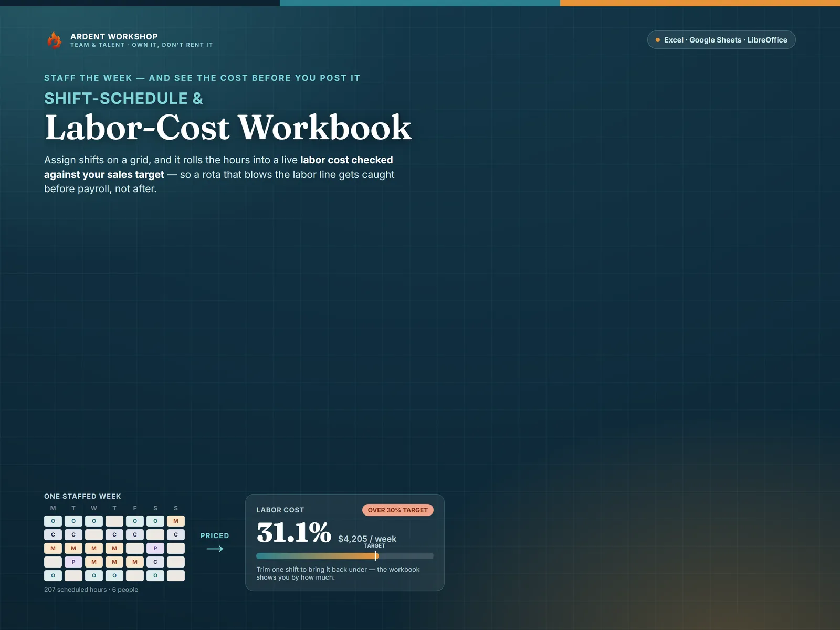The image size is (840, 630).
Task: Click the W day header of the grid
Action: (94, 508)
